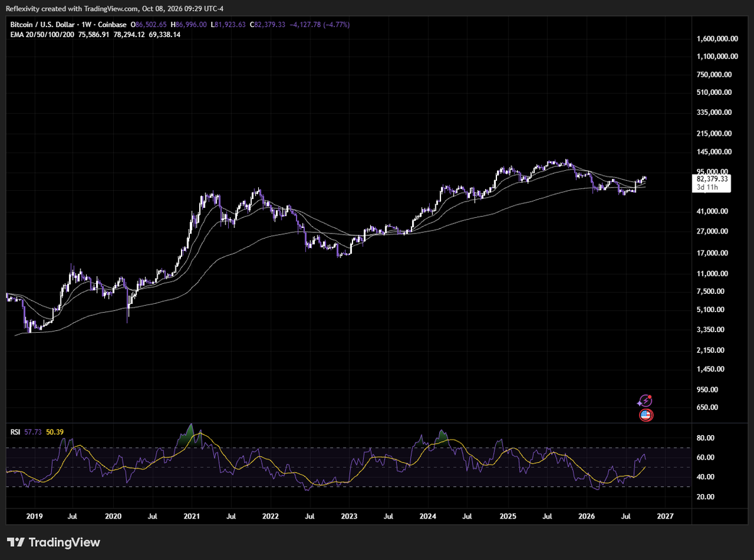
Task: Click the 2021 label on the time axis
Action: [x=192, y=516]
